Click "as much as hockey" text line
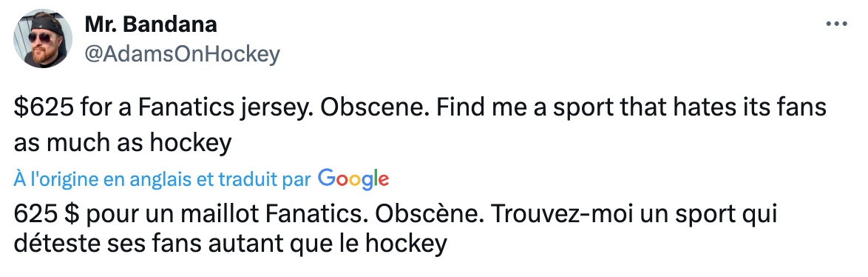Screen dimensions: 868x277 coord(122,143)
